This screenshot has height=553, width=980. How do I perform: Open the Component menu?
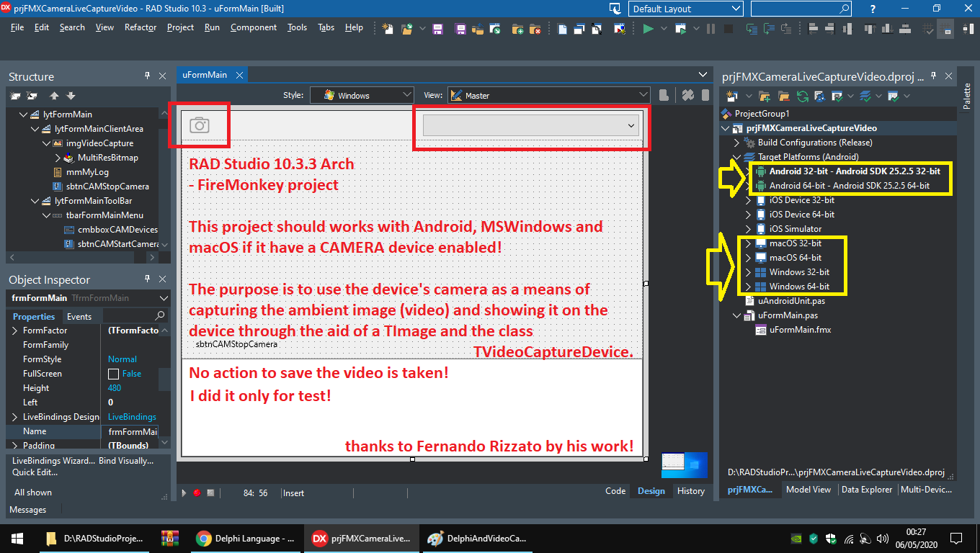coord(254,27)
